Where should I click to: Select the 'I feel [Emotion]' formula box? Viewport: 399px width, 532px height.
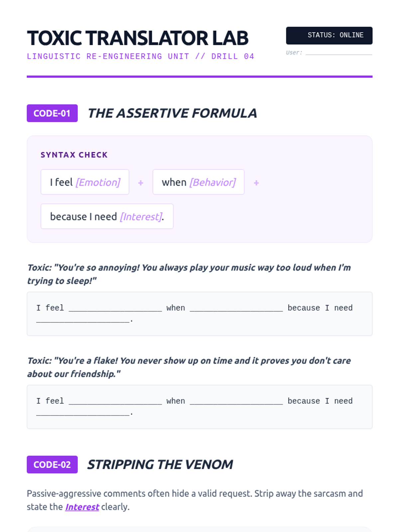85,182
